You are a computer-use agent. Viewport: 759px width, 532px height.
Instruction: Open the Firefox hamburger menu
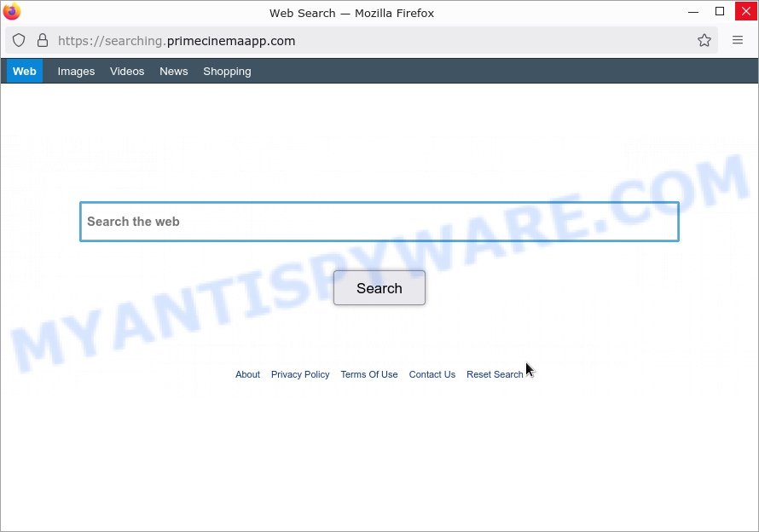point(737,40)
